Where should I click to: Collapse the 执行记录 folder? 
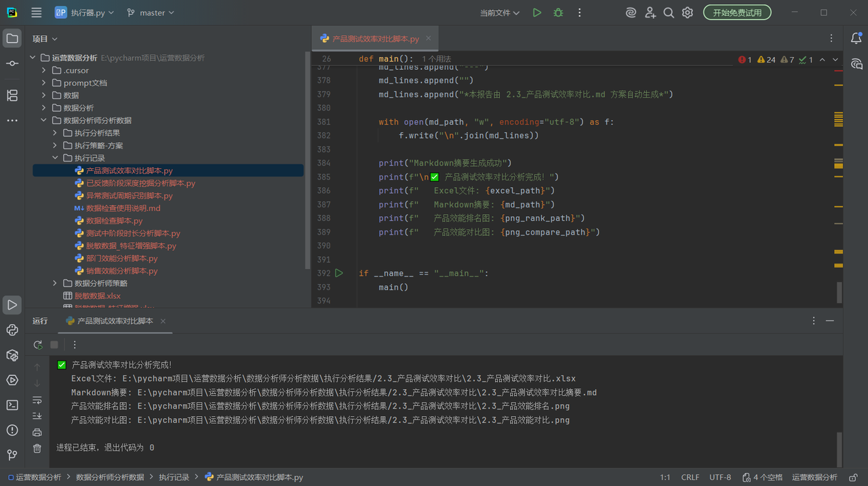pos(56,158)
